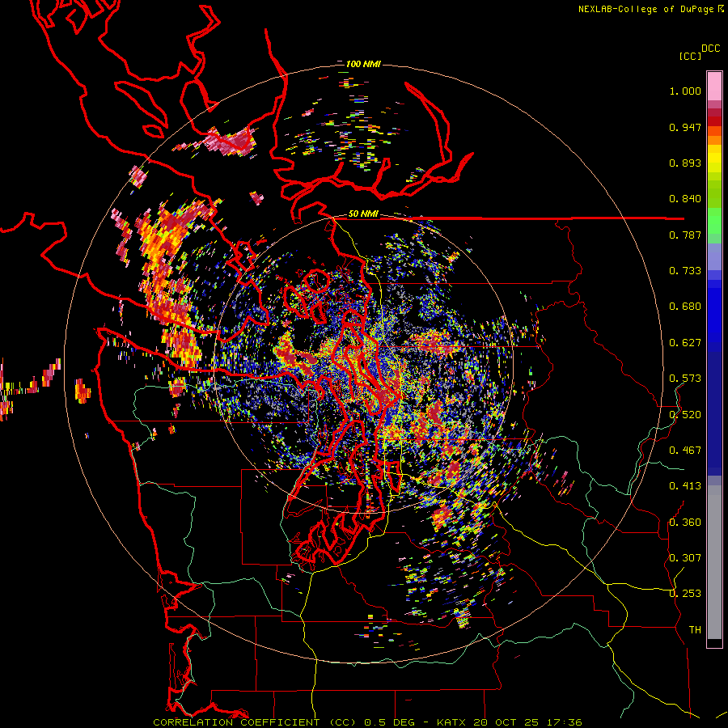This screenshot has width=728, height=728.
Task: Click the 0.5 DEG elevation text
Action: [x=390, y=722]
